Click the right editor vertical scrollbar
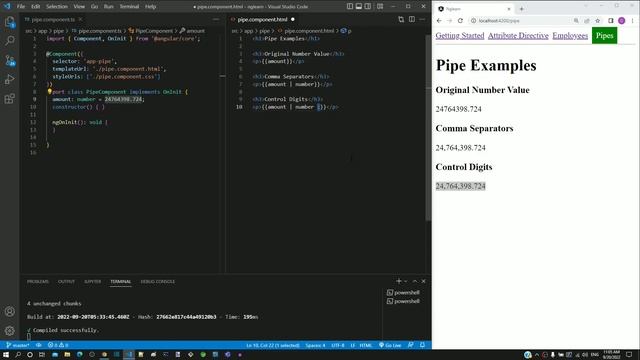The width and height of the screenshot is (640, 360). coord(428,127)
